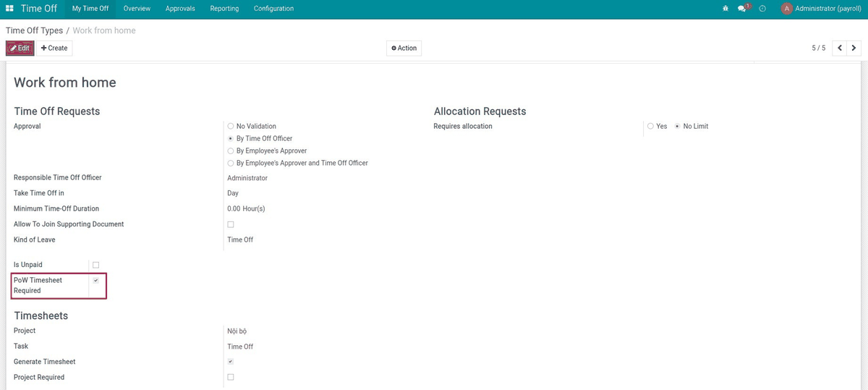Click the Work from home title
The width and height of the screenshot is (868, 390).
coord(65,82)
